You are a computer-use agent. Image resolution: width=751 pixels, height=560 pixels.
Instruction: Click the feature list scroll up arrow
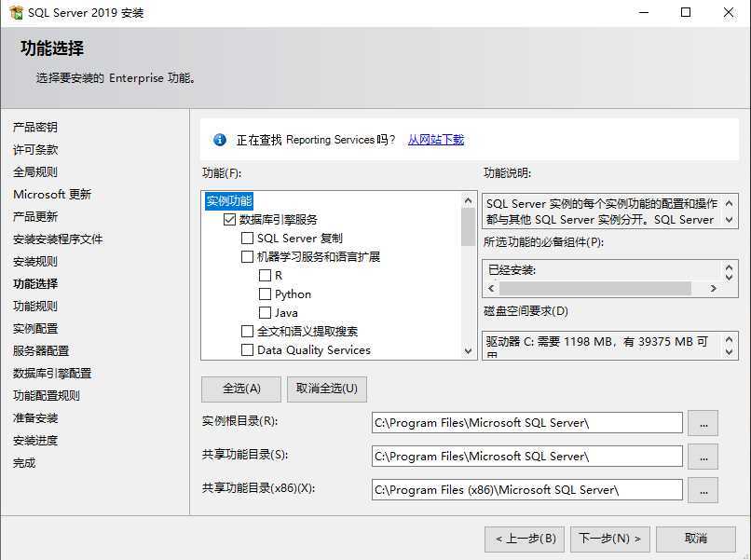click(469, 200)
